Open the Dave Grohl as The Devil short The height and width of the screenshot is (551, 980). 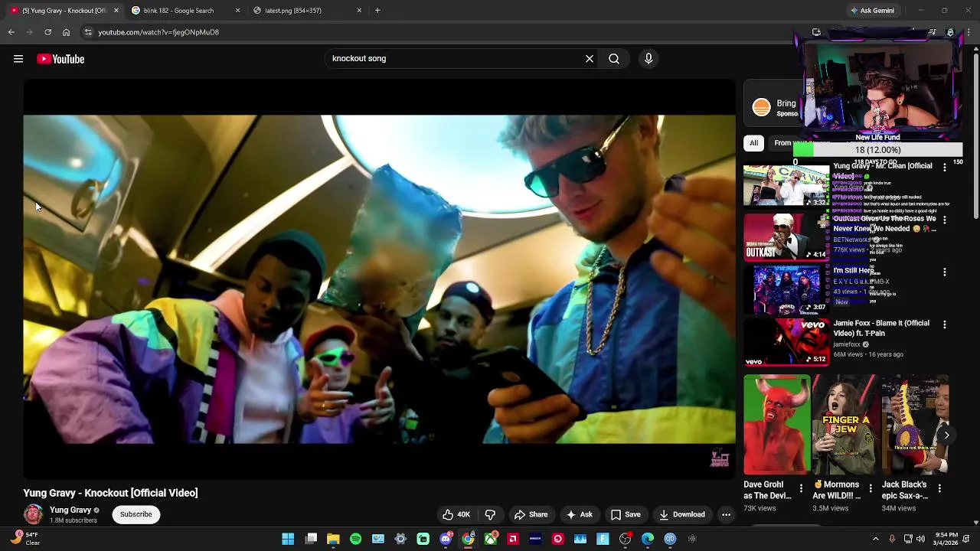point(776,425)
